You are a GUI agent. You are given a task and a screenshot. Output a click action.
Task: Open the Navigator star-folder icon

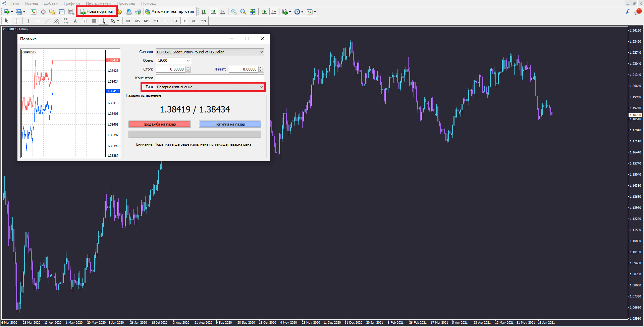pyautogui.click(x=52, y=12)
